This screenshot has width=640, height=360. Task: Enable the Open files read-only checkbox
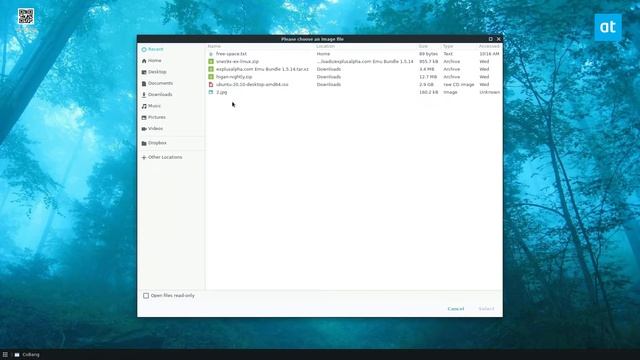click(x=146, y=296)
